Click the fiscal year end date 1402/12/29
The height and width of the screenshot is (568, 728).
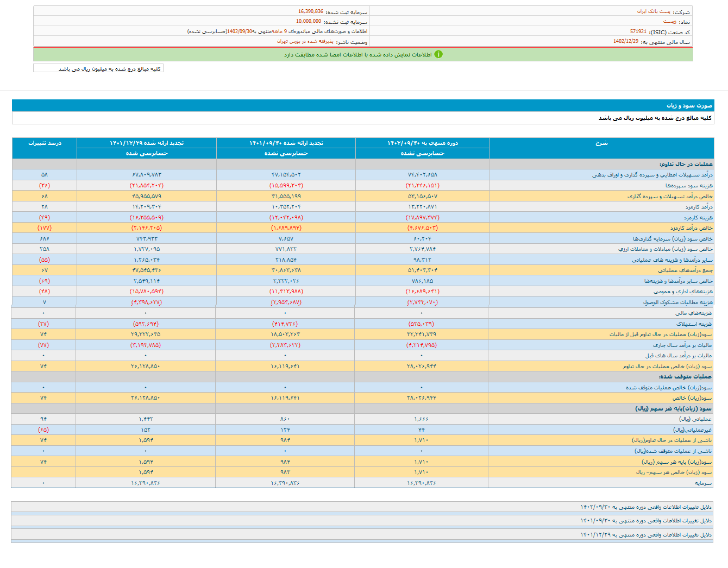pos(626,42)
